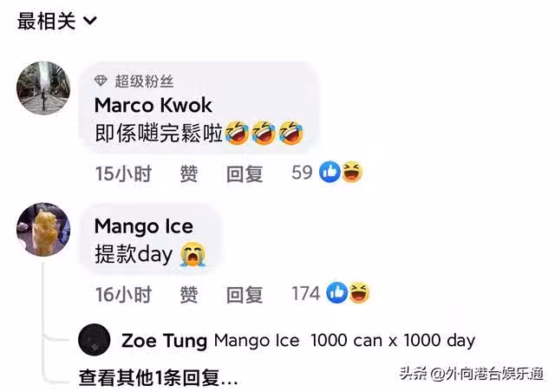Reply to Mango Ice comment via 回复
This screenshot has height=392, width=555.
point(245,295)
